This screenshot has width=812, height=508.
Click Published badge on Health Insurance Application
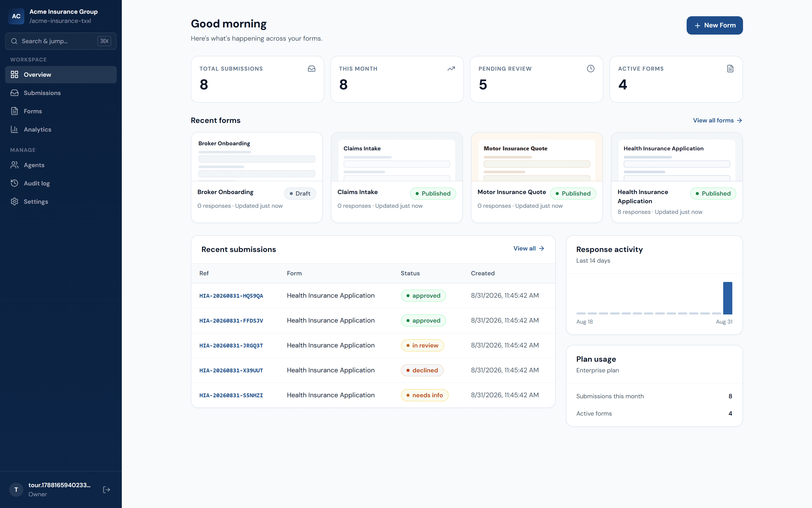pyautogui.click(x=713, y=194)
